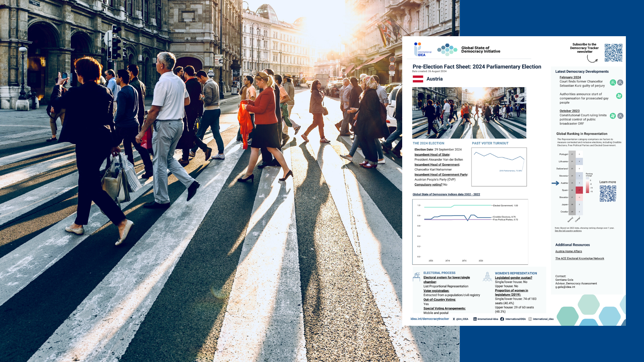Open the Austria Home Affairs link

(x=569, y=251)
